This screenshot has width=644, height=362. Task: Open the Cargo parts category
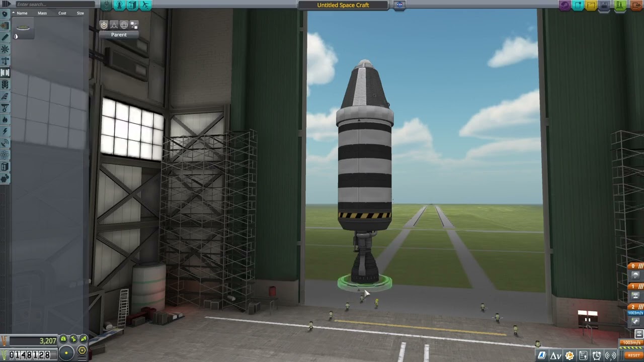5,167
